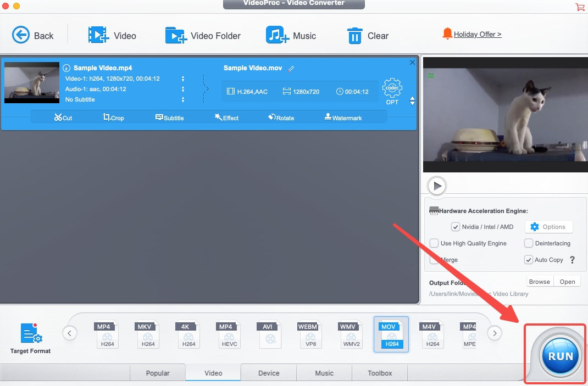Show info for Sample Video.mp4
Screen dimensions: 588x386
(x=66, y=68)
